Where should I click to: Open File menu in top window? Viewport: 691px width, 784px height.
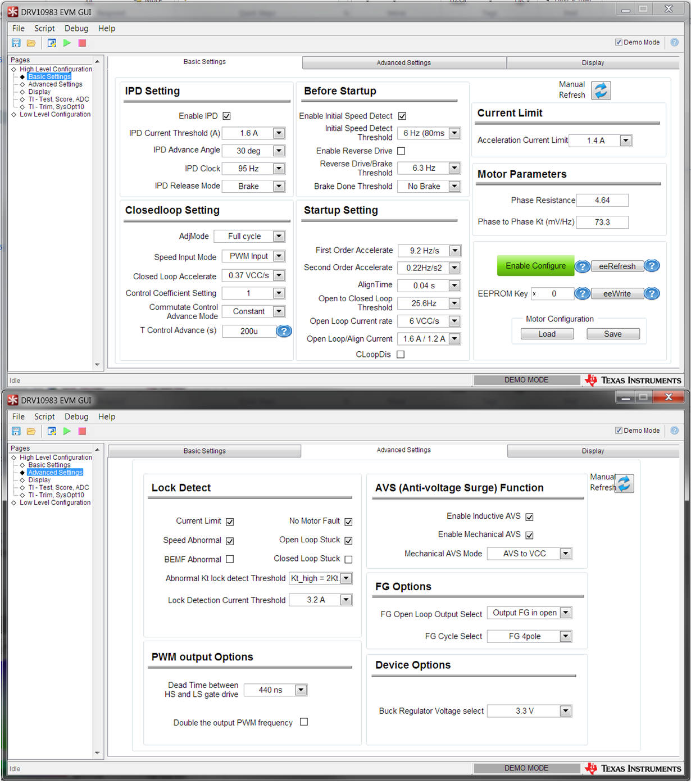click(19, 28)
